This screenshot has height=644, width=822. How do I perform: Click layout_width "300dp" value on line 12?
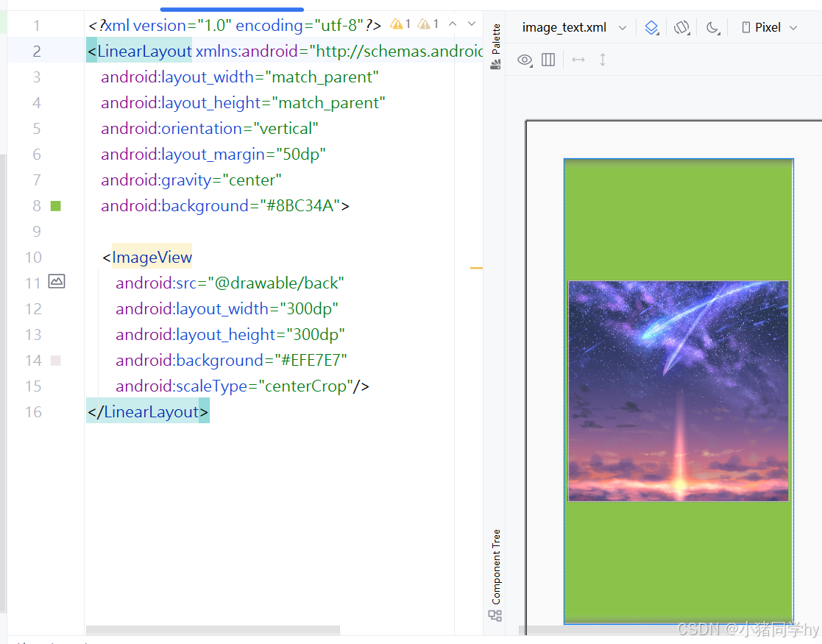pyautogui.click(x=309, y=309)
